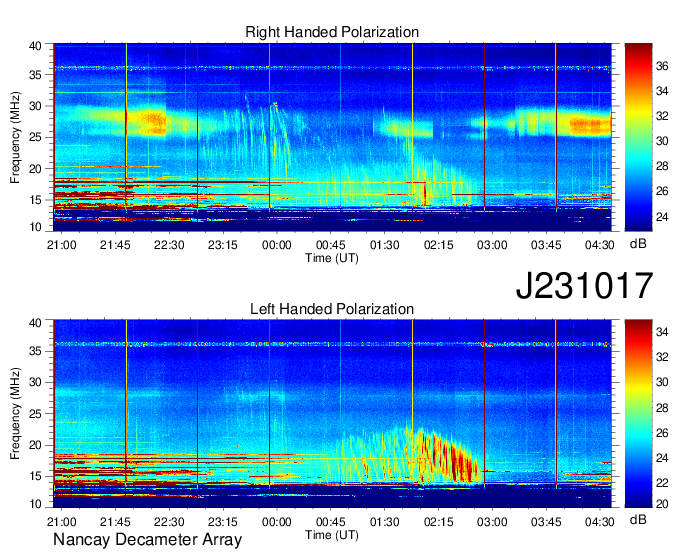Click the 04:30 tick of the Left Handed plot
The image size is (680, 552).
(x=600, y=522)
